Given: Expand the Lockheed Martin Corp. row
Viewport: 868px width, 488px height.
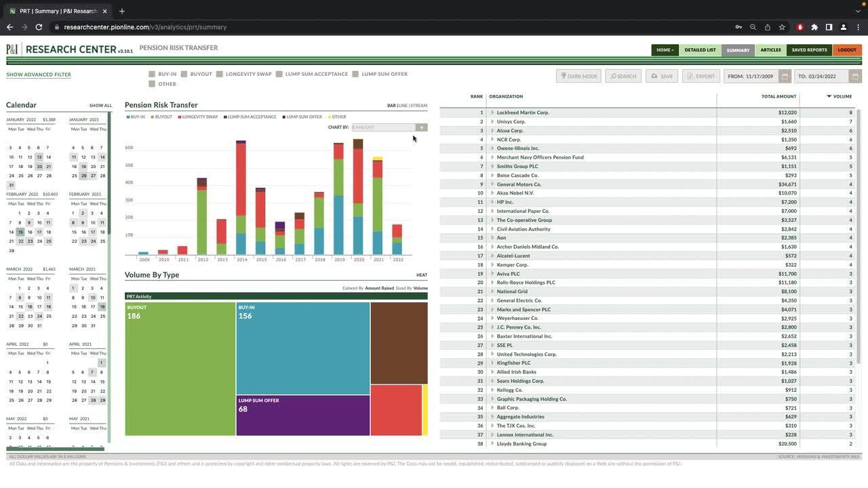Looking at the screenshot, I should click(x=492, y=113).
